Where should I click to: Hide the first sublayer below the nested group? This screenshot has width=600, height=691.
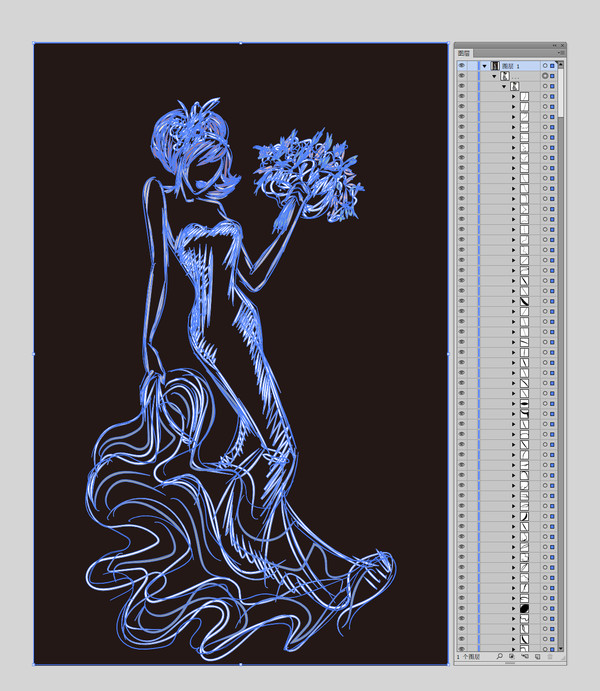pos(462,96)
